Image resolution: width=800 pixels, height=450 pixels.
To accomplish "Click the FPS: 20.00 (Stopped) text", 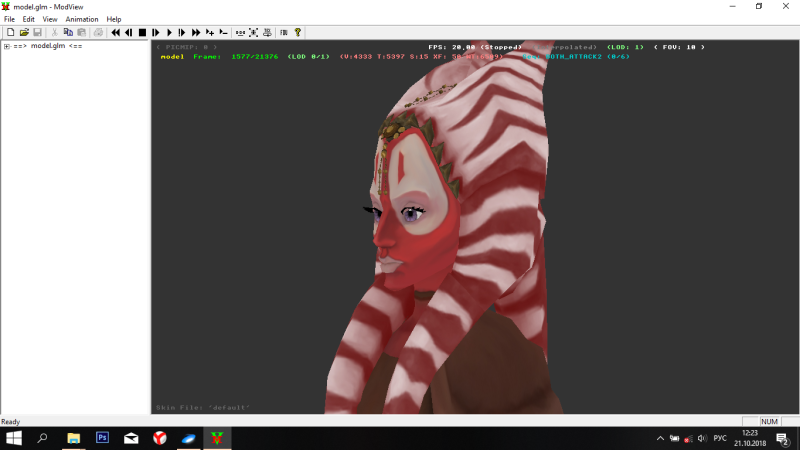I will pyautogui.click(x=475, y=47).
